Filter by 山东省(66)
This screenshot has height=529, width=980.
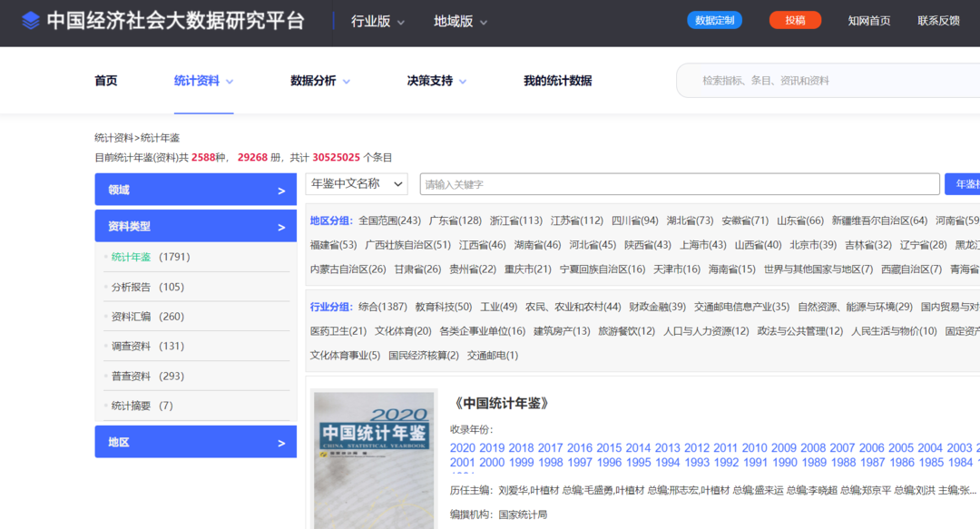(x=800, y=220)
